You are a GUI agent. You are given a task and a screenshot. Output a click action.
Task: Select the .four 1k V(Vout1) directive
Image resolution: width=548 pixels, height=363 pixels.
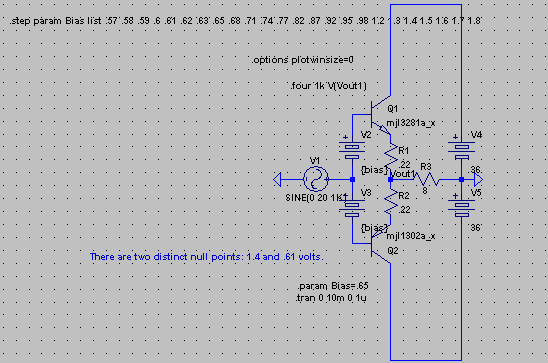pyautogui.click(x=328, y=86)
